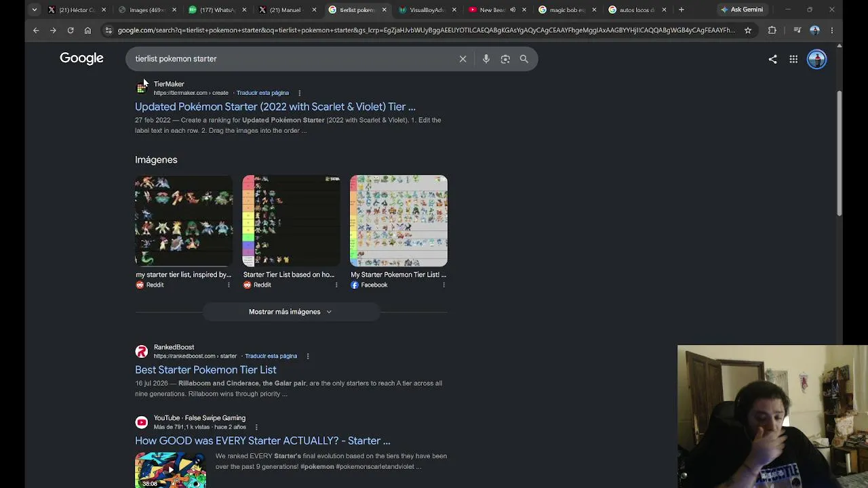Open 'Starter Tier List based on' rainbow image

[291, 221]
